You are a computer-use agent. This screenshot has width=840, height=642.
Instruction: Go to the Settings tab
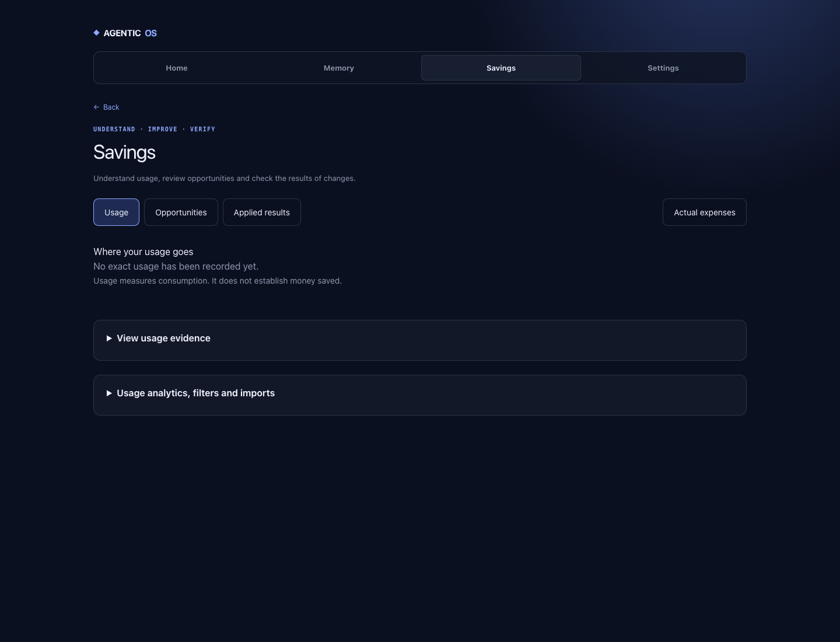[663, 68]
